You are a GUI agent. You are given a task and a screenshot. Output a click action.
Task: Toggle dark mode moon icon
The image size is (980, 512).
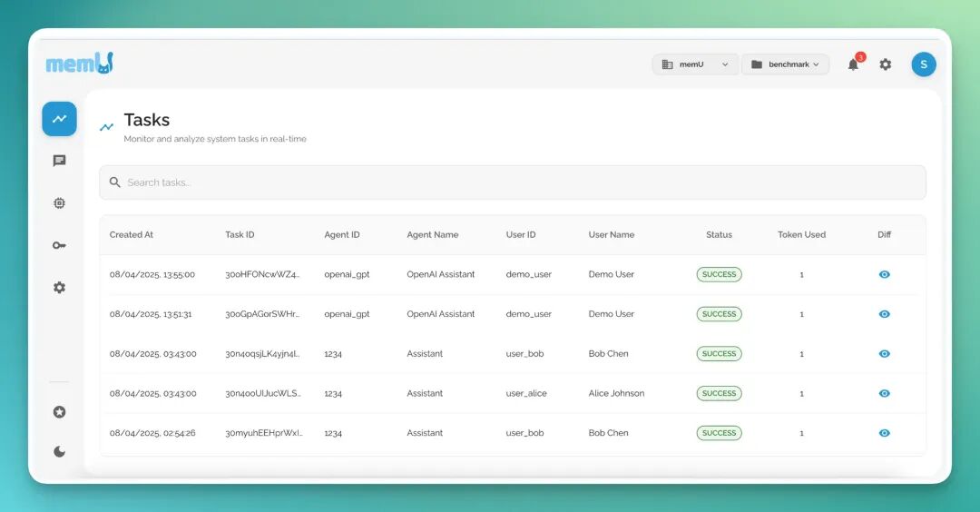(59, 451)
